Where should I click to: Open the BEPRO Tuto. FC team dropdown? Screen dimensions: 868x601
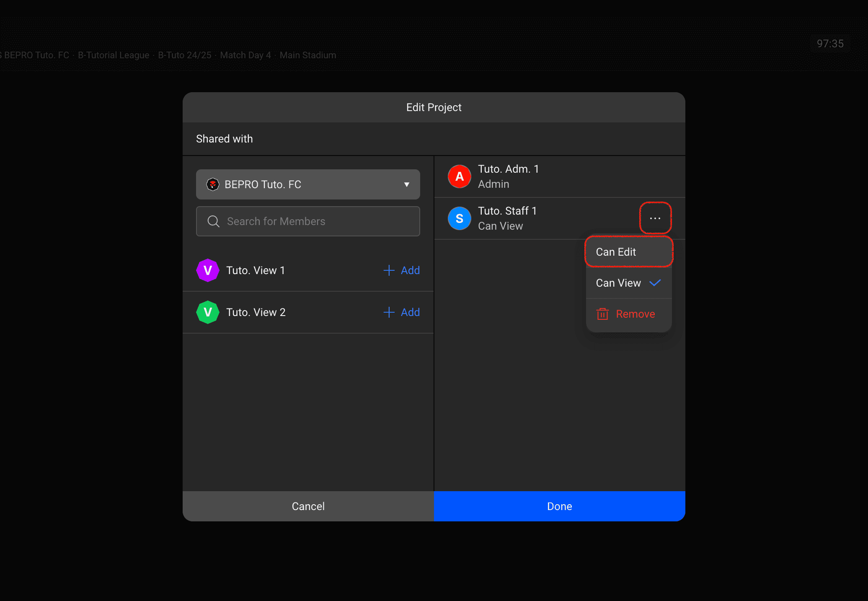[308, 184]
